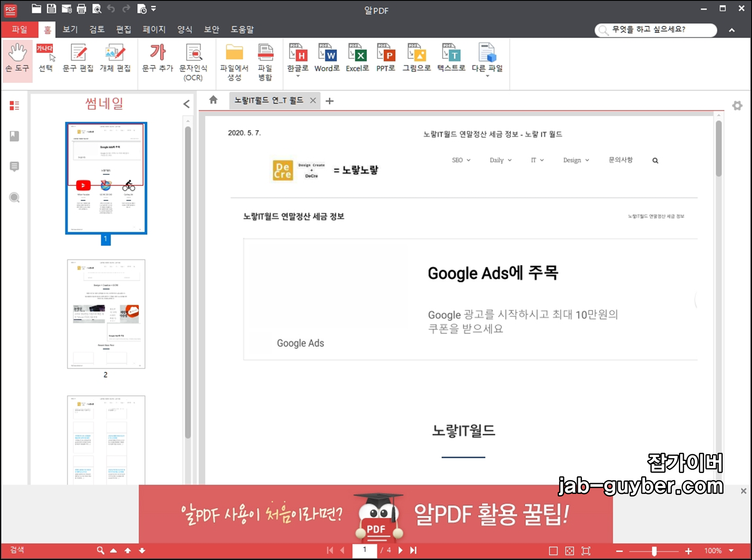Image resolution: width=752 pixels, height=560 pixels.
Task: Expand the 다른 파일 conversion dropdown
Action: (x=487, y=76)
